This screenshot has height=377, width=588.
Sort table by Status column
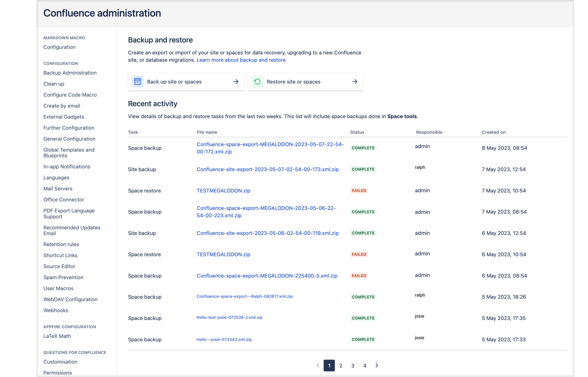point(359,132)
